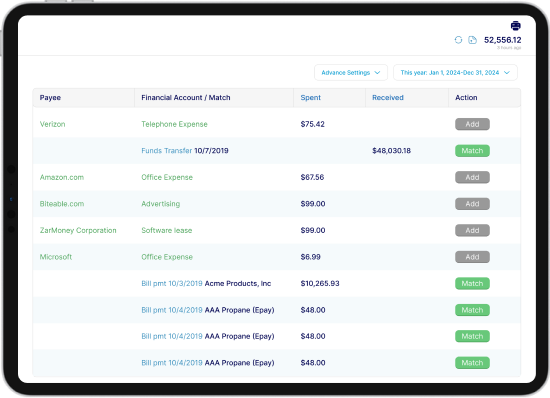
Task: Add the ZarMoney Corporation Software lease transaction
Action: tap(472, 230)
